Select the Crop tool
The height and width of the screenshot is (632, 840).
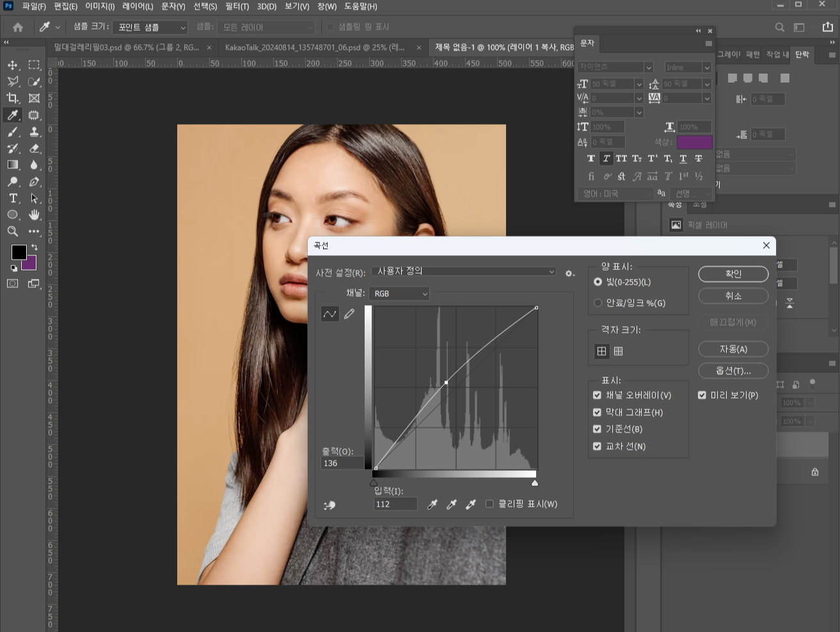point(13,99)
